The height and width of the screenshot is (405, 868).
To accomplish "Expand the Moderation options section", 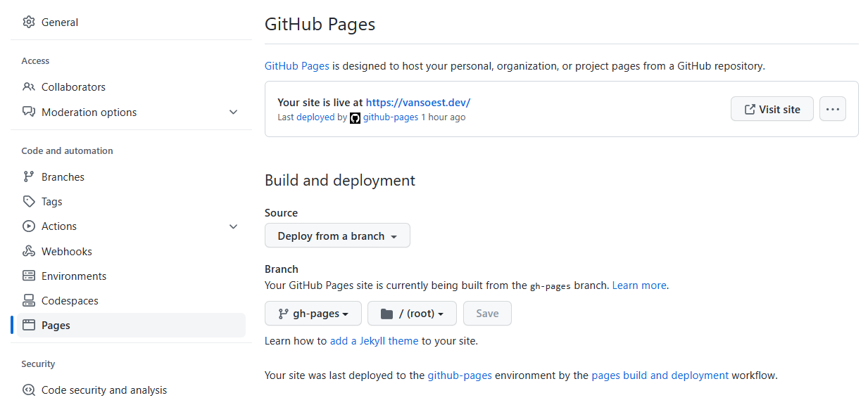I will (233, 112).
